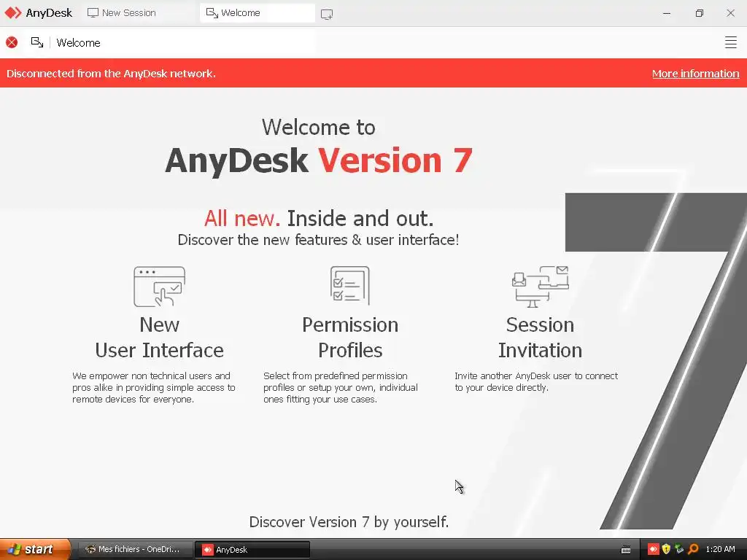Viewport: 747px width, 560px height.
Task: Click the 1:20 AM clock
Action: [720, 549]
